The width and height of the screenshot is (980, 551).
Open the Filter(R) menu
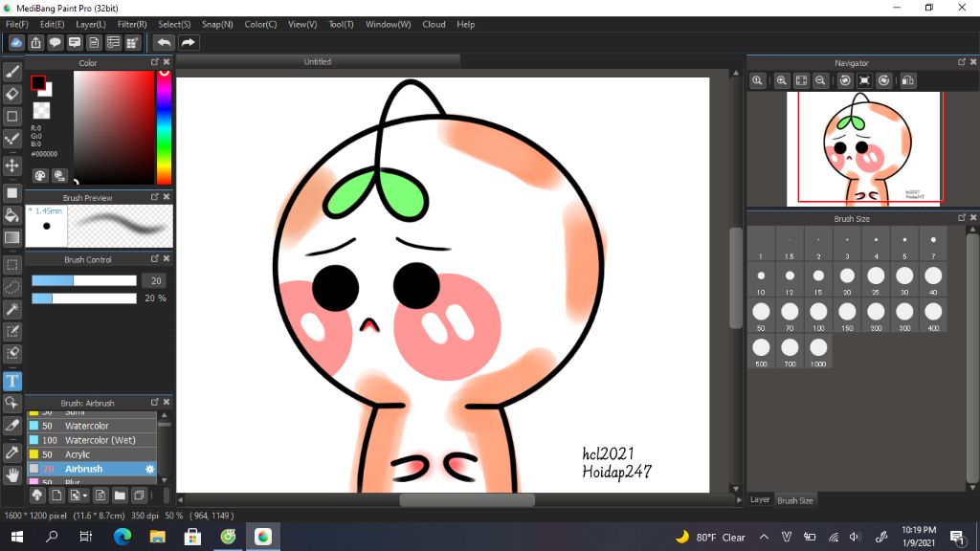coord(132,24)
